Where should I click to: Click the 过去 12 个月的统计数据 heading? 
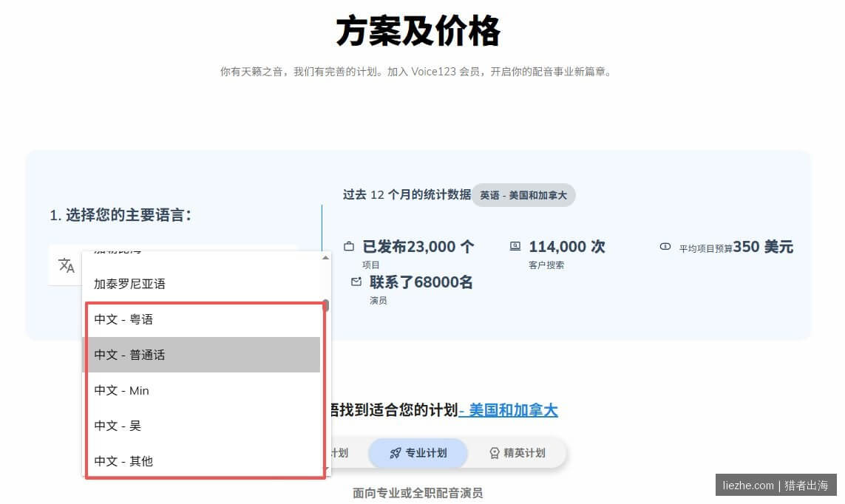click(x=407, y=195)
